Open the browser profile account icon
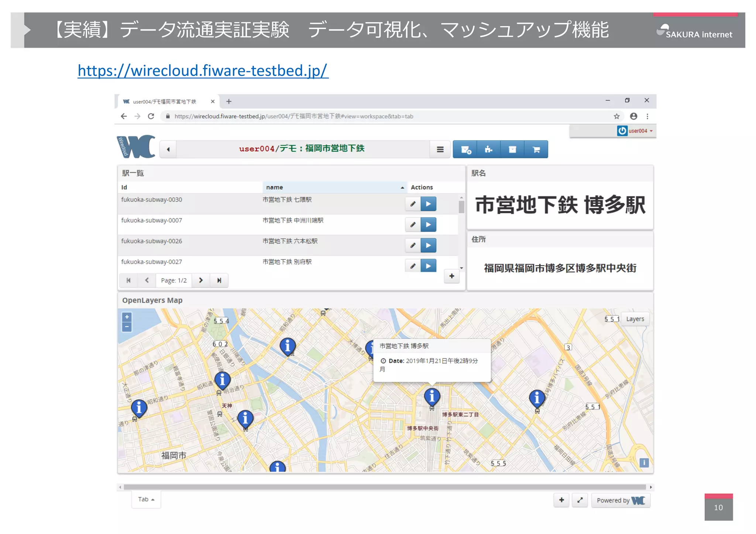Viewport: 756px width, 534px height. pyautogui.click(x=633, y=116)
